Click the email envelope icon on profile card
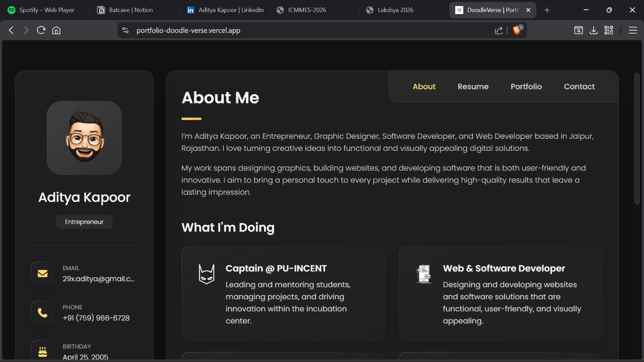 [42, 273]
